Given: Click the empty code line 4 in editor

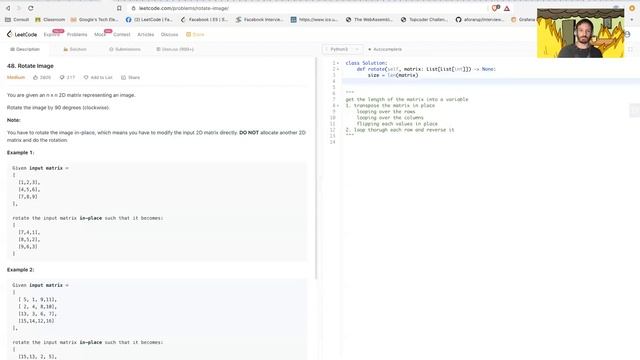Looking at the screenshot, I should [x=490, y=81].
